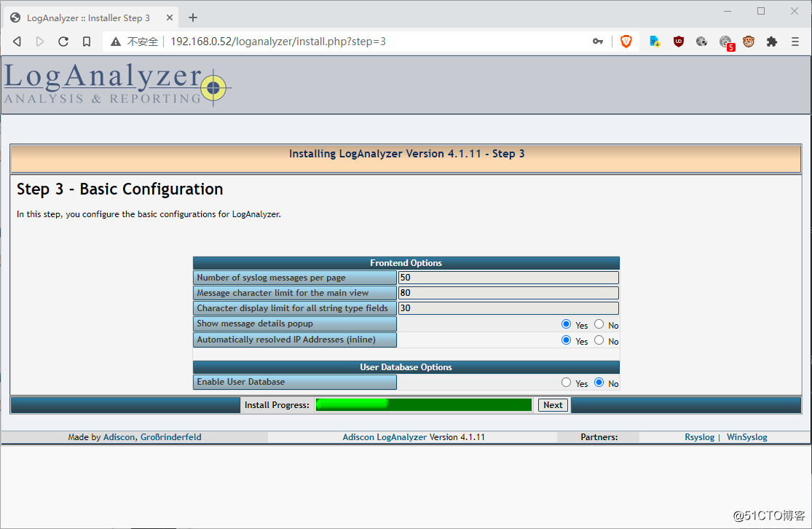Reload the installer page

[x=63, y=42]
